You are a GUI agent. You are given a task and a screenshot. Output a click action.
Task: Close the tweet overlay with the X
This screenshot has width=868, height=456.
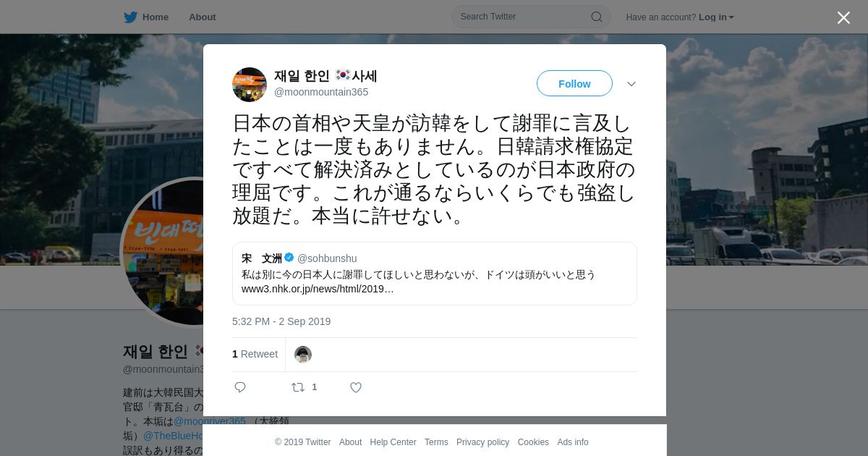843,17
